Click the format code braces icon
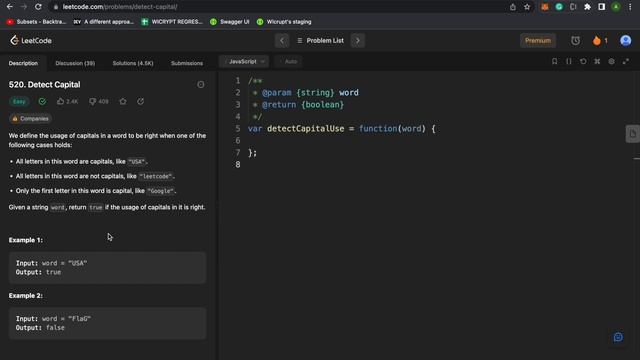The height and width of the screenshot is (360, 640). pyautogui.click(x=569, y=61)
